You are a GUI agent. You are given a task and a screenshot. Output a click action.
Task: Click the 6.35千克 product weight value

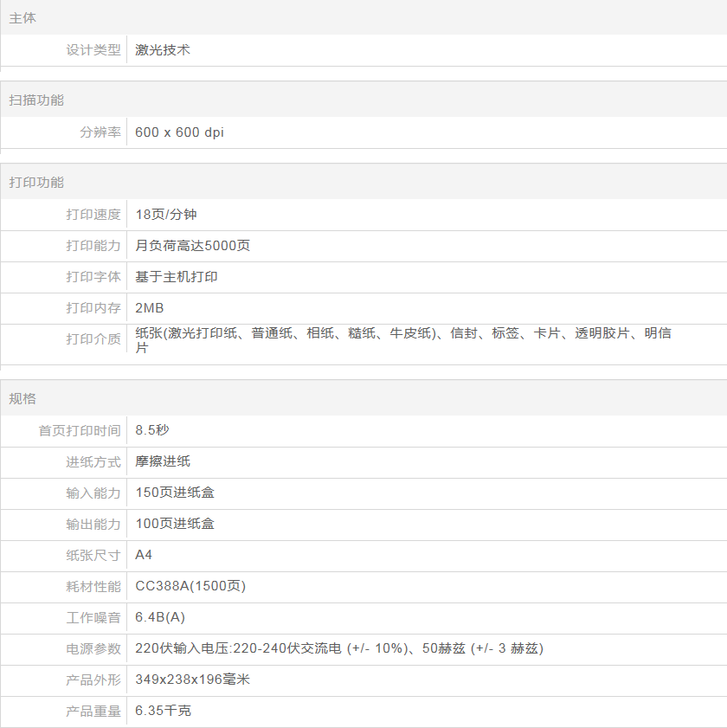[164, 711]
